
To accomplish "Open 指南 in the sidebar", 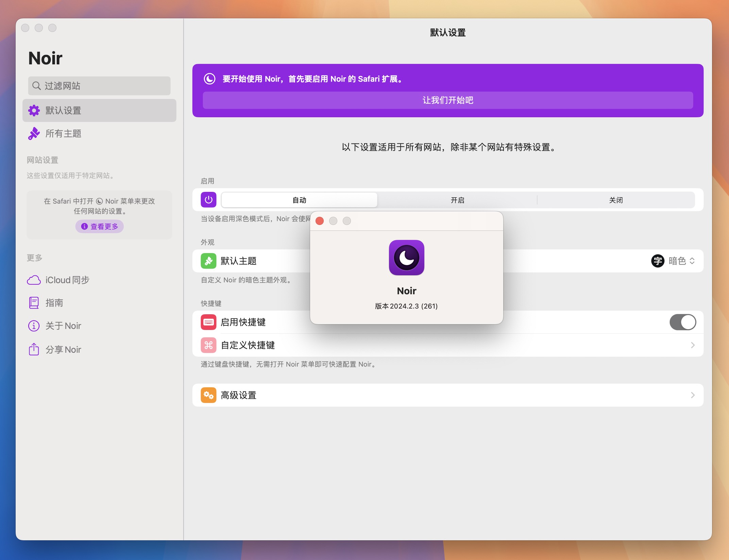I will point(99,303).
